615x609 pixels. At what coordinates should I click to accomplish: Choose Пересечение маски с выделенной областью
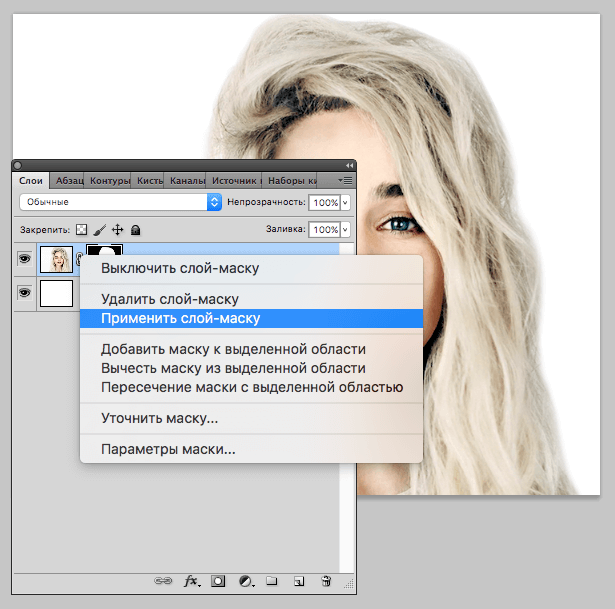251,387
